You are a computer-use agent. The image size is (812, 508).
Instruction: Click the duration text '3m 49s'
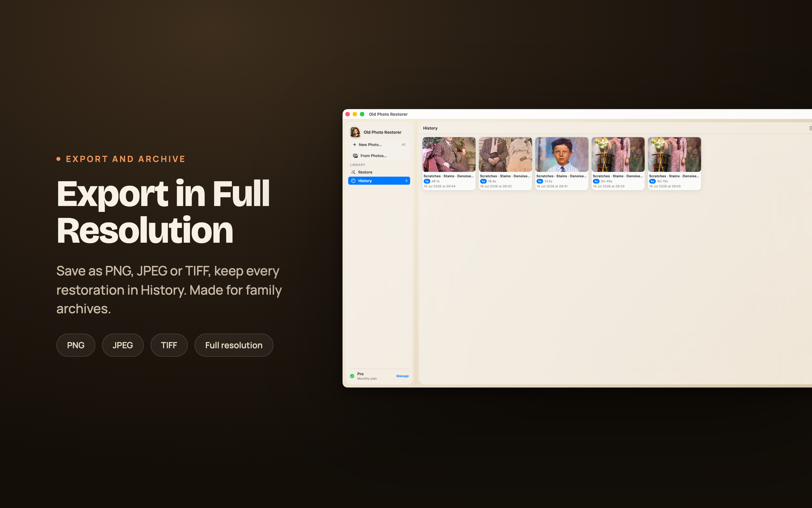point(606,181)
